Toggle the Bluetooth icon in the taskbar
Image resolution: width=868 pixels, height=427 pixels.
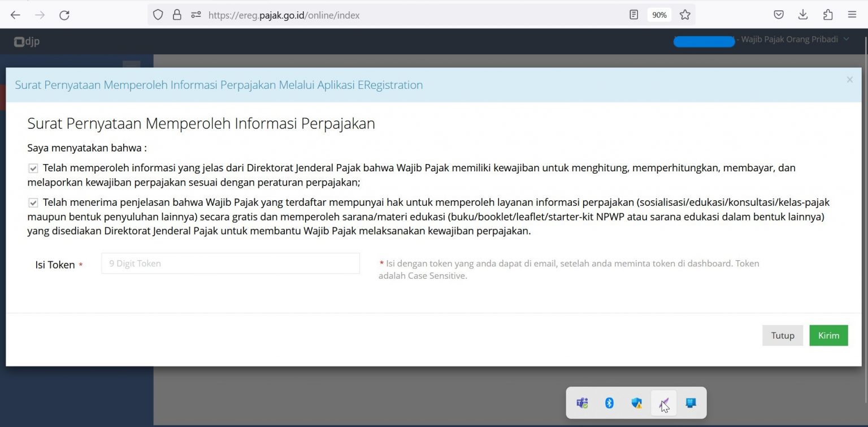point(609,403)
